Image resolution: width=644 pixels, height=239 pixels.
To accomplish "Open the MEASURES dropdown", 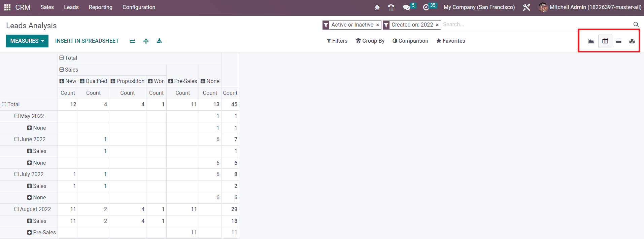I will (x=27, y=41).
